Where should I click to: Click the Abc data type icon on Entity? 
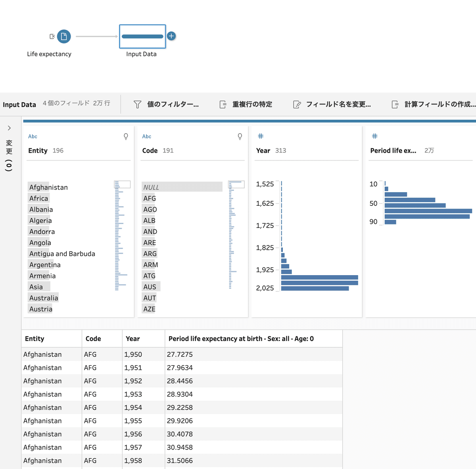pos(32,136)
